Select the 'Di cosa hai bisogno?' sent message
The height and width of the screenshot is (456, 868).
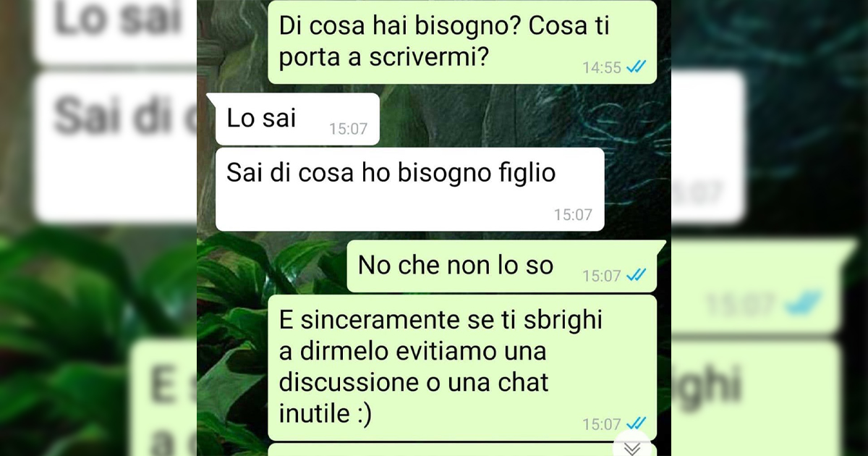[x=462, y=43]
